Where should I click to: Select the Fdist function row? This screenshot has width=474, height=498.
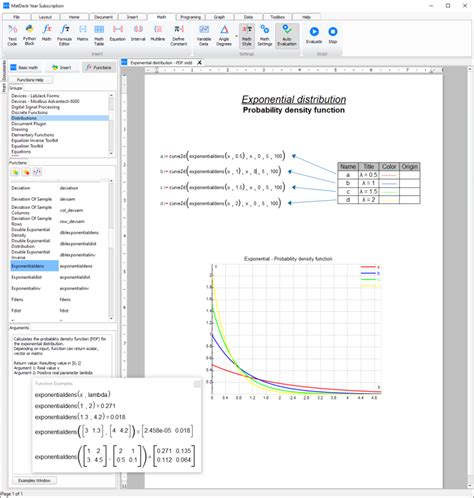pyautogui.click(x=59, y=311)
